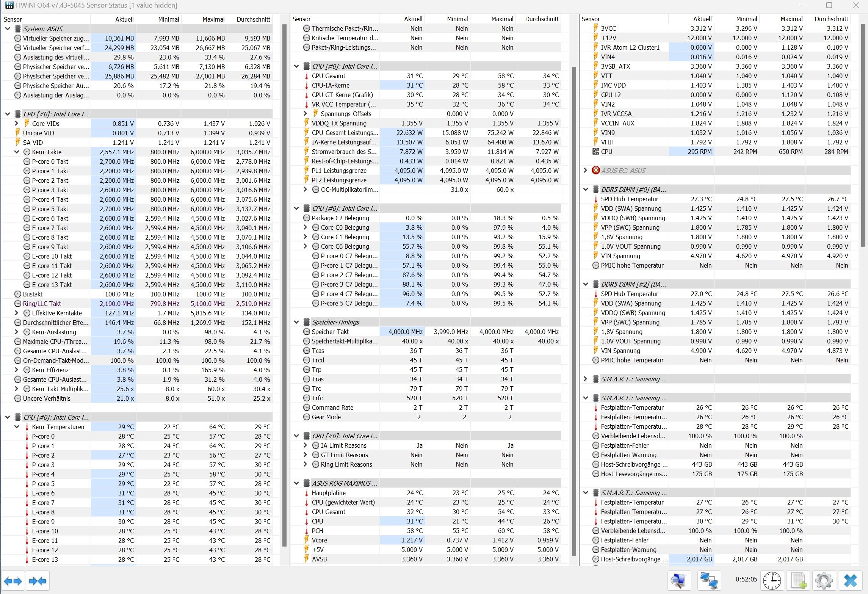Open the remote network computers icon
Image resolution: width=868 pixels, height=594 pixels.
(x=708, y=581)
